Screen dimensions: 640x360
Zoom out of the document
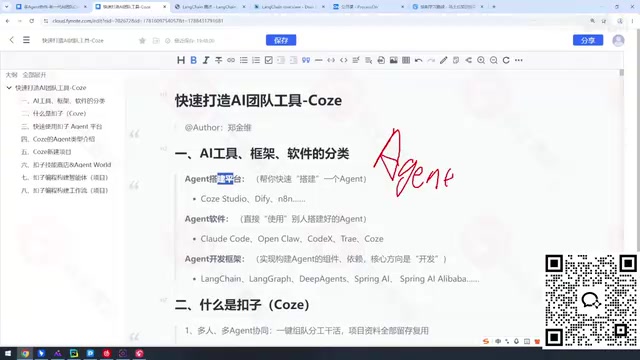[x=493, y=60]
